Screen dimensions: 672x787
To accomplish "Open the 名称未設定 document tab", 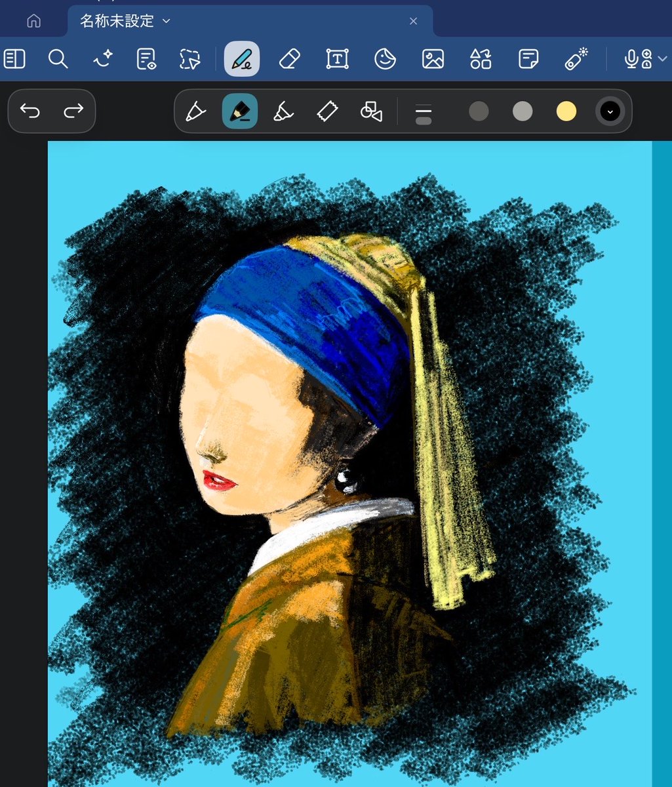I will [x=249, y=21].
